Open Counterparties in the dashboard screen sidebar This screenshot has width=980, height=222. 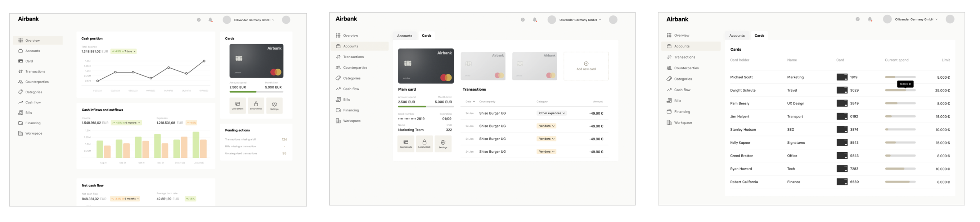(33, 82)
